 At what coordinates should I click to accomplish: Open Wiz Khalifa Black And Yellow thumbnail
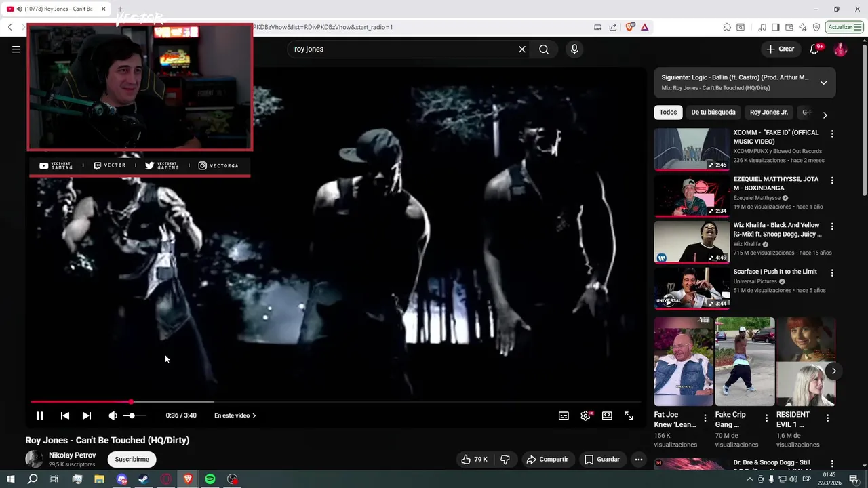(692, 242)
